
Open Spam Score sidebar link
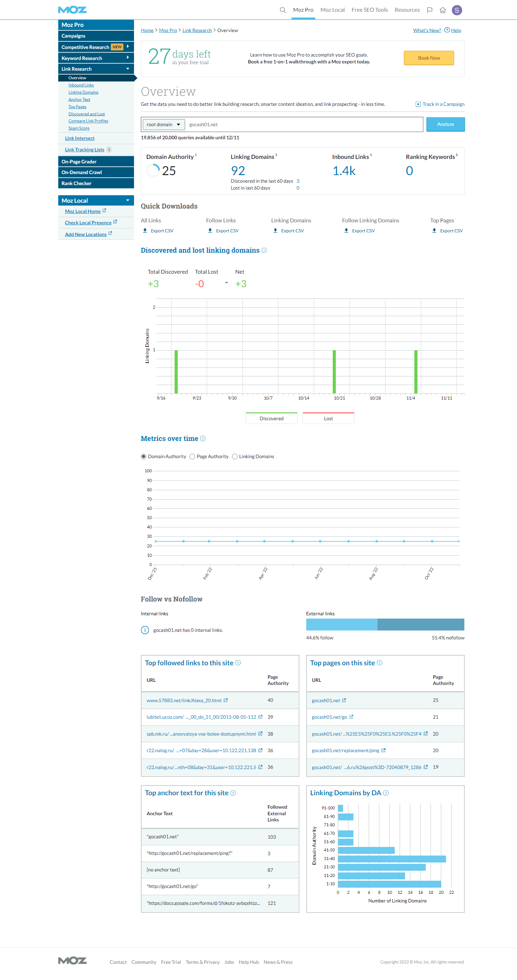79,128
